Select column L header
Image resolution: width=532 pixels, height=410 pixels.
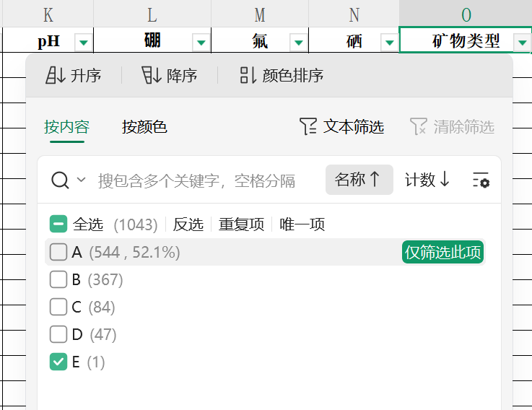pos(152,14)
